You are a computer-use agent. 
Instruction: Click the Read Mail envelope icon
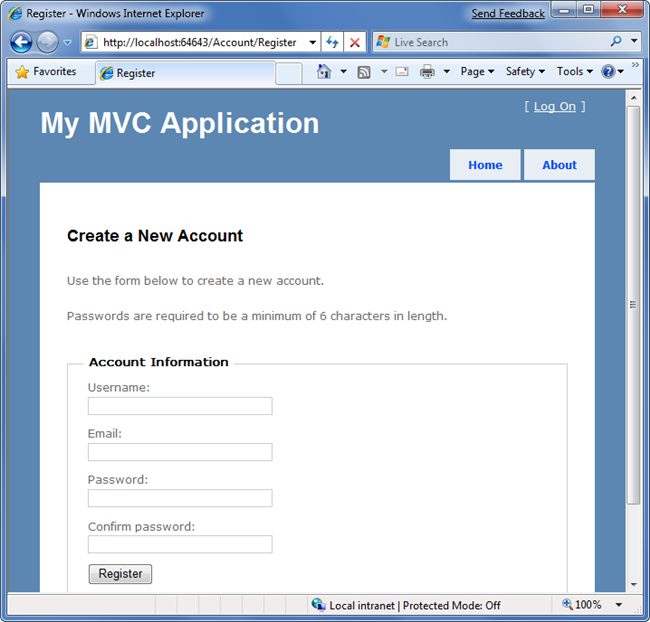(402, 72)
